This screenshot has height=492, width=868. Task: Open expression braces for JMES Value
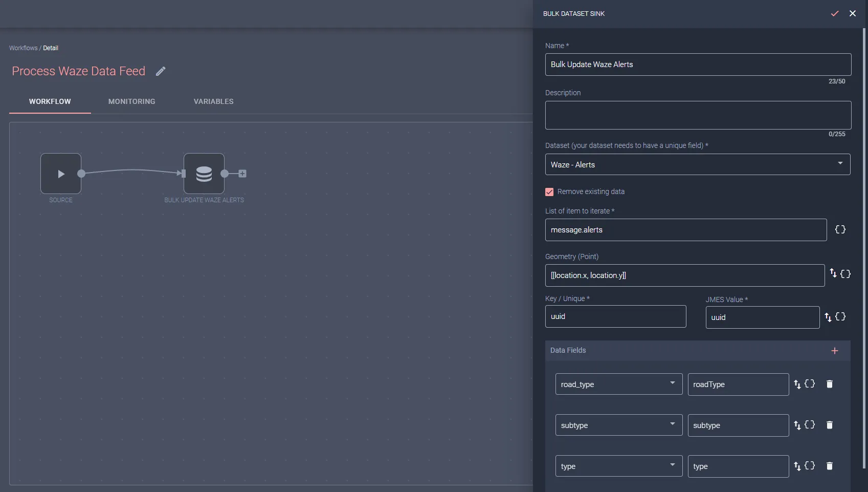(x=840, y=317)
